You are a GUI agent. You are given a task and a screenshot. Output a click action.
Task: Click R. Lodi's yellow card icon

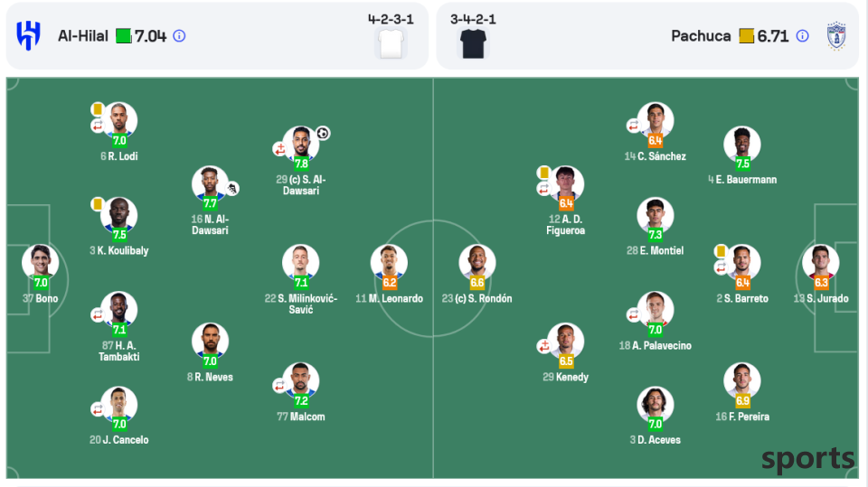click(98, 109)
